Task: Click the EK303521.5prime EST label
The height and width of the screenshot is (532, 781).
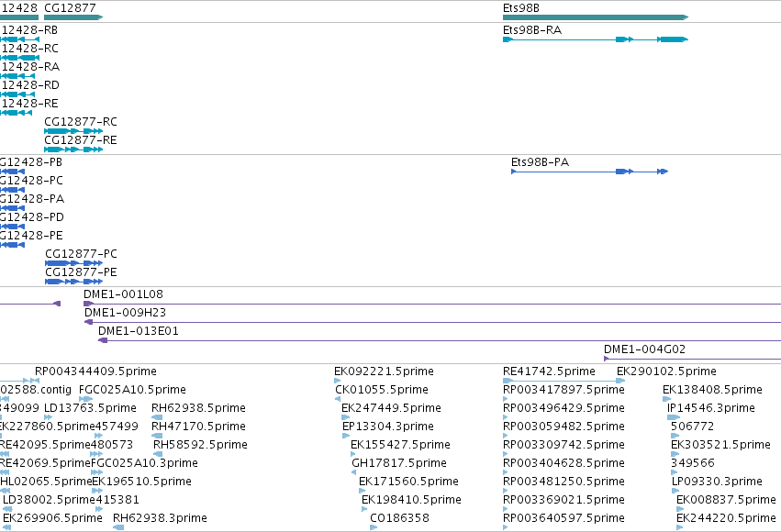Action: pyautogui.click(x=720, y=445)
